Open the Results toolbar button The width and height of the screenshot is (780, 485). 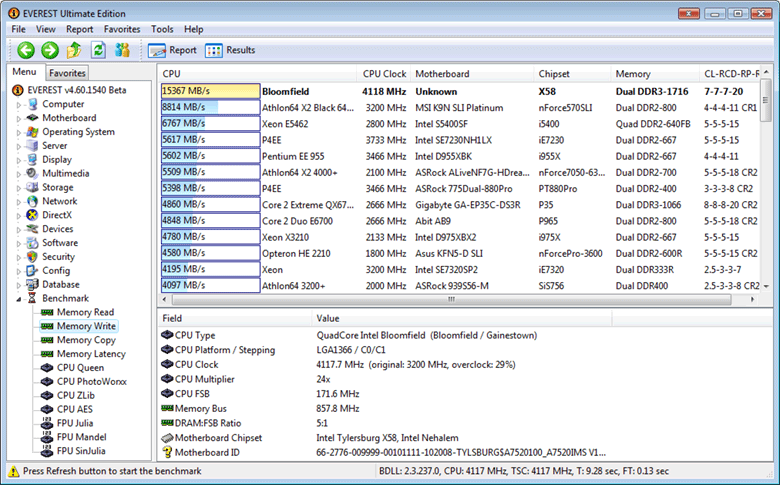click(x=230, y=50)
